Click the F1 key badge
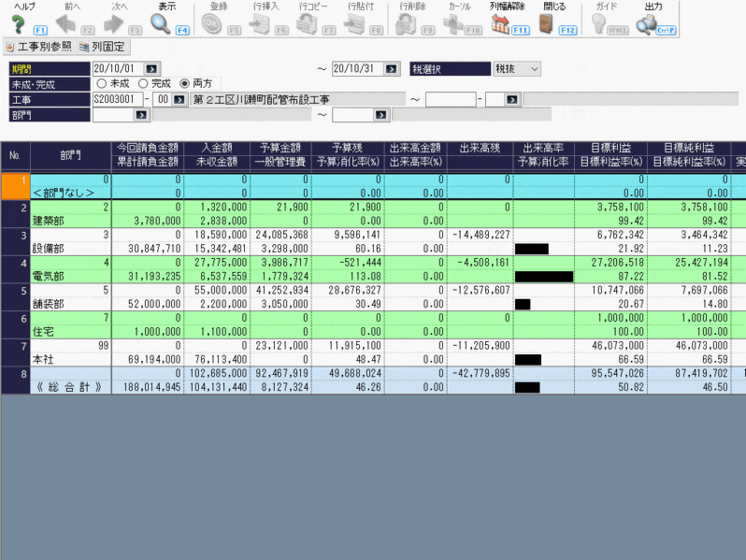This screenshot has height=560, width=746. [x=40, y=31]
